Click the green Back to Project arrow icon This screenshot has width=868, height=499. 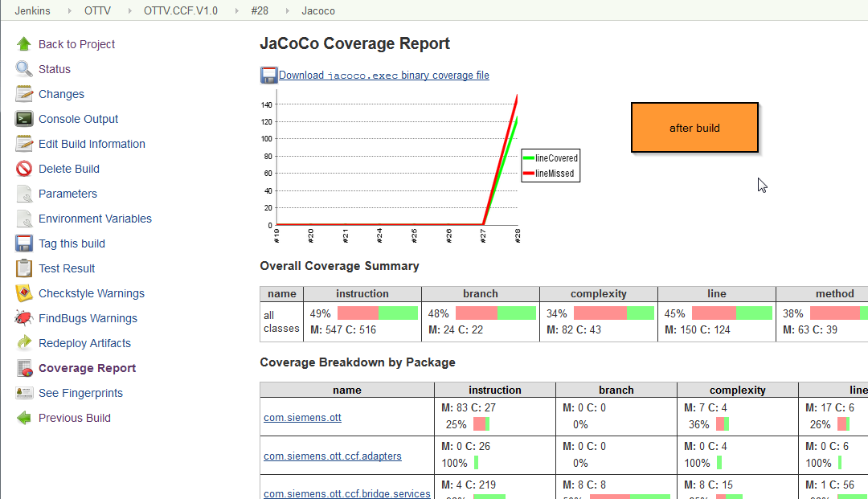[24, 44]
